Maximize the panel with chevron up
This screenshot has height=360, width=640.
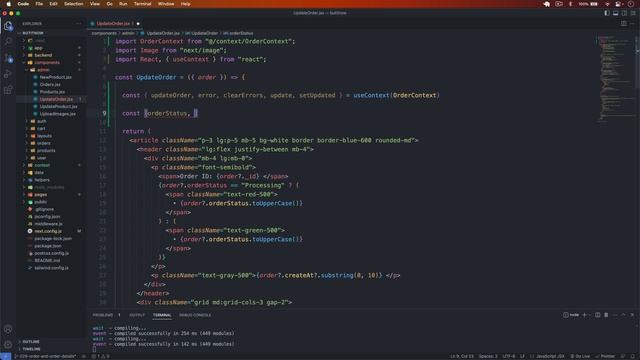coord(623,315)
